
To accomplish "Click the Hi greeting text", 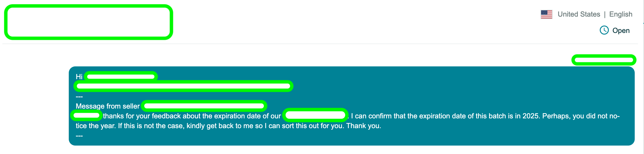I will [79, 77].
